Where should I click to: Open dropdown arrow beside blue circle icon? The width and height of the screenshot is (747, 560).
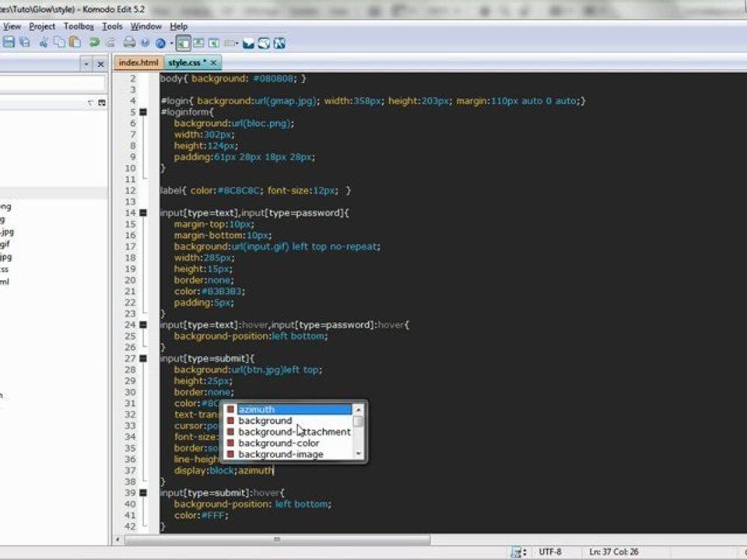(171, 44)
